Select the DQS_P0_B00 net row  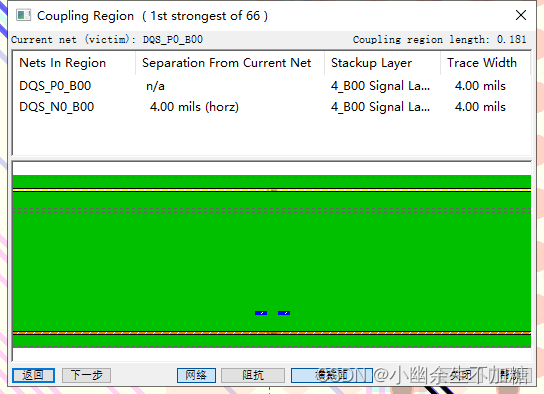point(271,86)
